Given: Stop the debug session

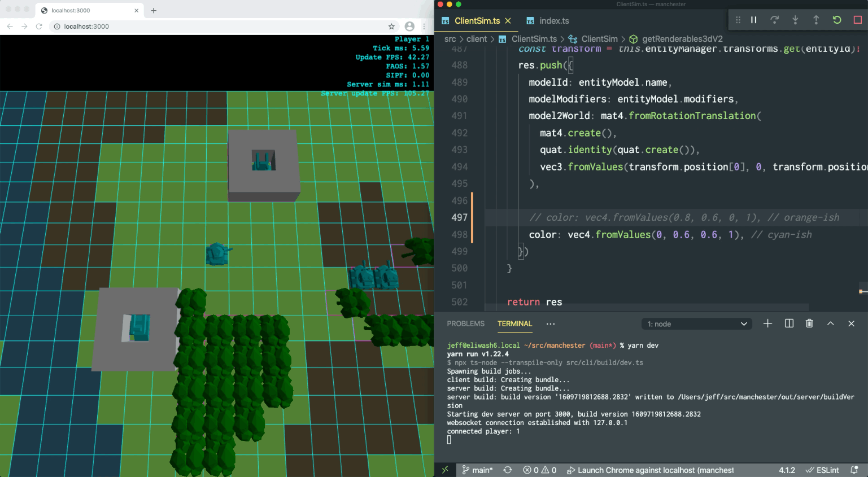Looking at the screenshot, I should click(857, 20).
